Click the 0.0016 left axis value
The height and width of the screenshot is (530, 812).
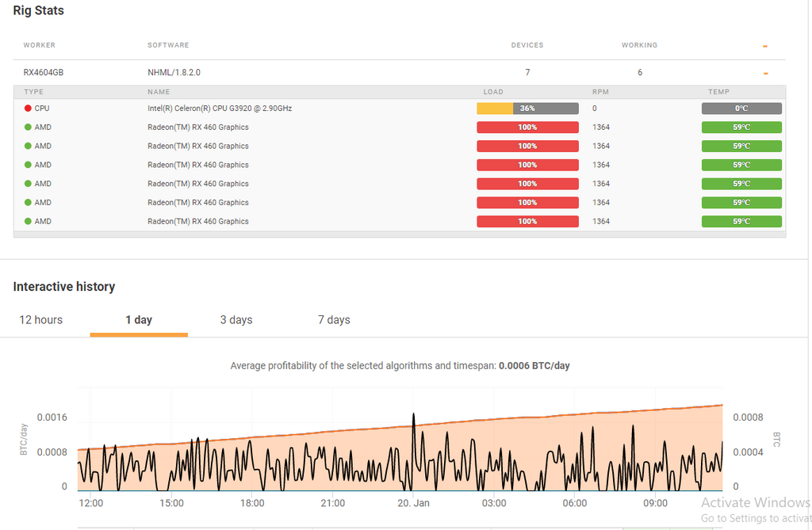[52, 418]
